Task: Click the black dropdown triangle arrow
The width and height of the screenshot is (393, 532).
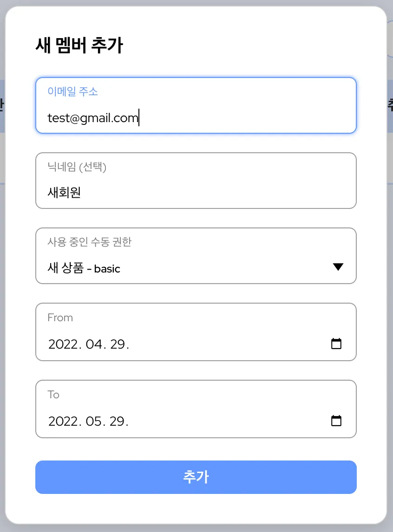Action: pyautogui.click(x=338, y=267)
